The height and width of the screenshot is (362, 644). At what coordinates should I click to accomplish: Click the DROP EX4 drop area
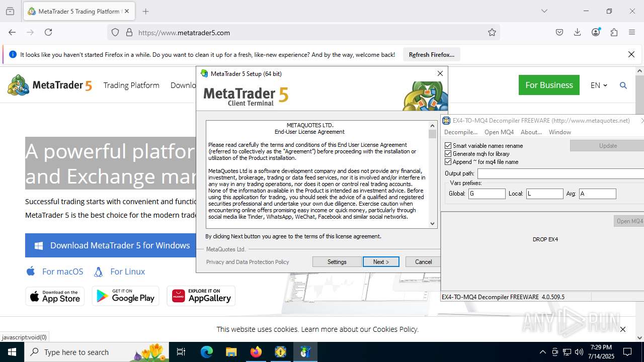coord(545,239)
